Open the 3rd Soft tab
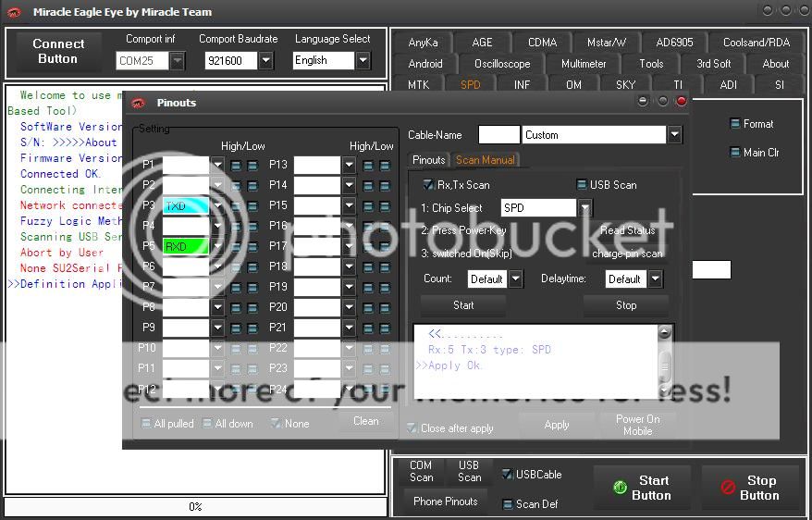The image size is (812, 520). tap(713, 64)
